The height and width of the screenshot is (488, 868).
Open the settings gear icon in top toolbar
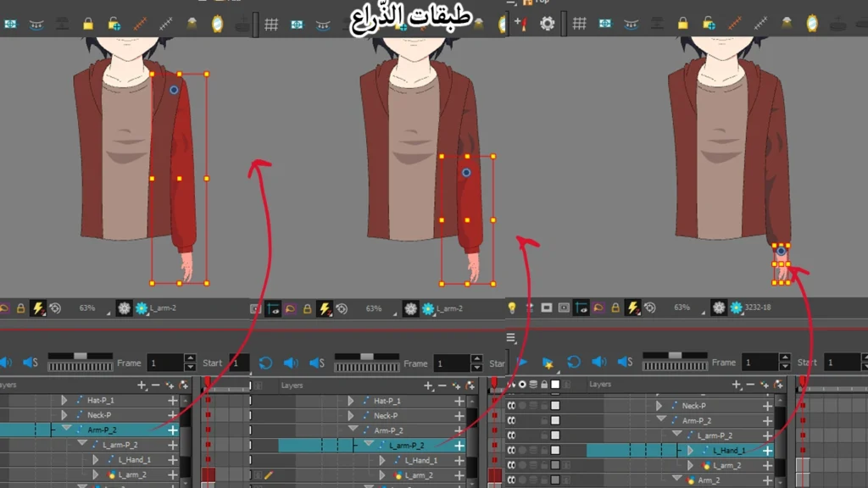pyautogui.click(x=548, y=21)
